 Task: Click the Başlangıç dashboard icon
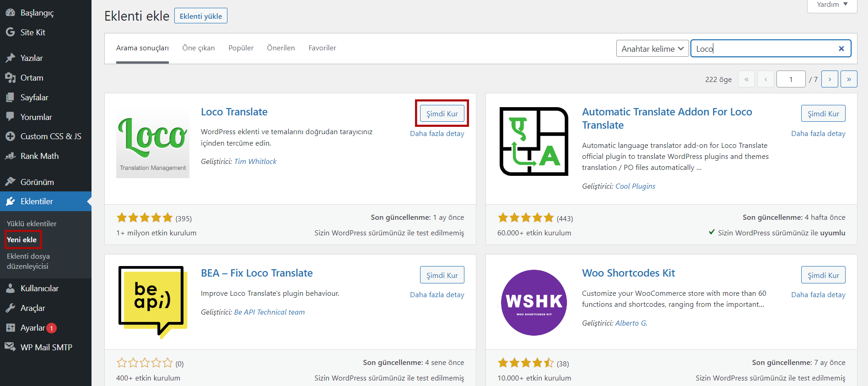click(x=10, y=13)
